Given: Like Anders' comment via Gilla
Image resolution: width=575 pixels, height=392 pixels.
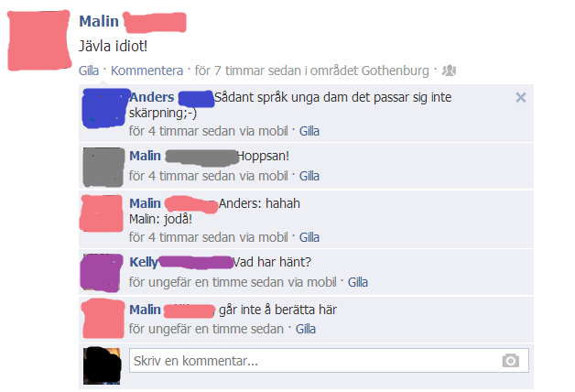Looking at the screenshot, I should 309,131.
